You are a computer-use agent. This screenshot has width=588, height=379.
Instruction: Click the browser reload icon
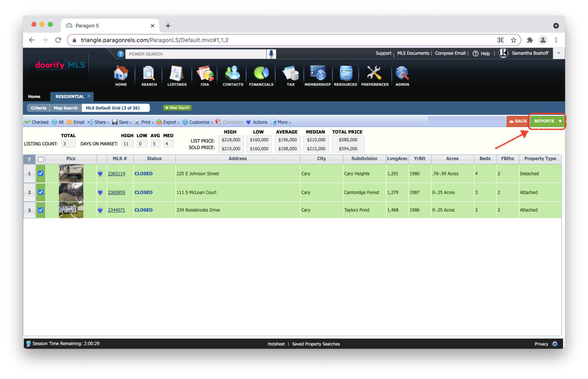[58, 40]
